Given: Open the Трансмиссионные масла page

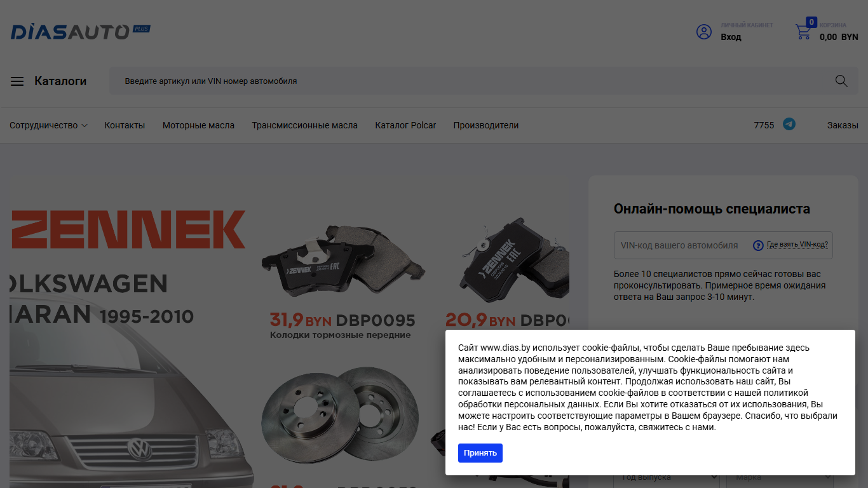Looking at the screenshot, I should (304, 125).
